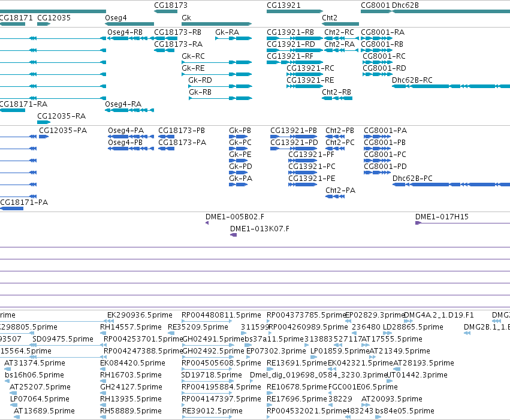Select protein CG12035-PA

point(63,131)
